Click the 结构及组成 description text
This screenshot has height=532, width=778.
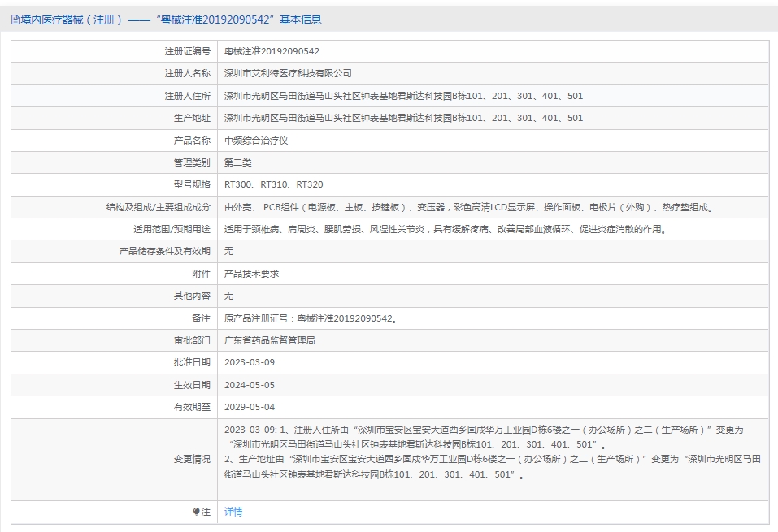[468, 207]
